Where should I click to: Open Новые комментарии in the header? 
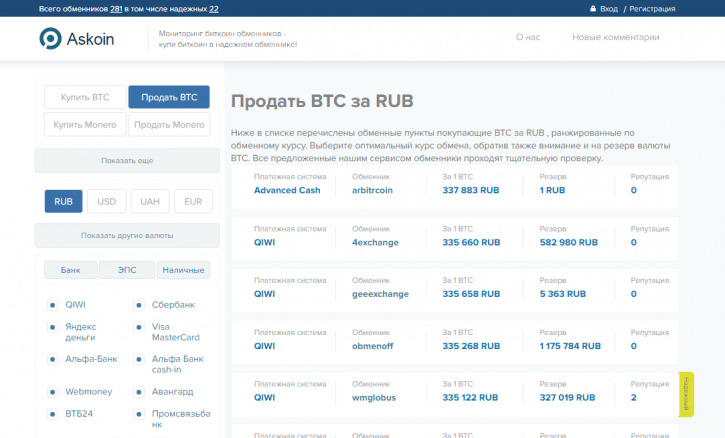pyautogui.click(x=615, y=37)
